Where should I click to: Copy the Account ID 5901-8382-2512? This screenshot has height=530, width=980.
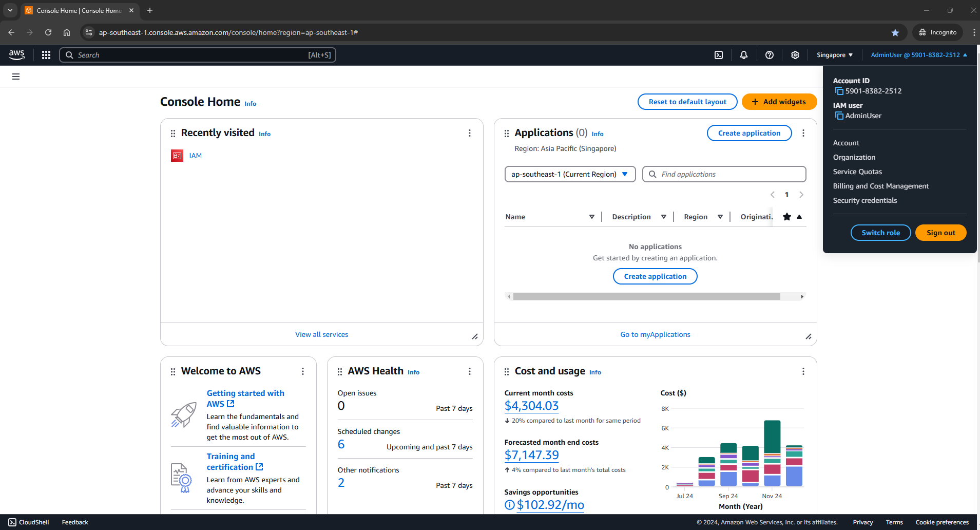(x=839, y=91)
